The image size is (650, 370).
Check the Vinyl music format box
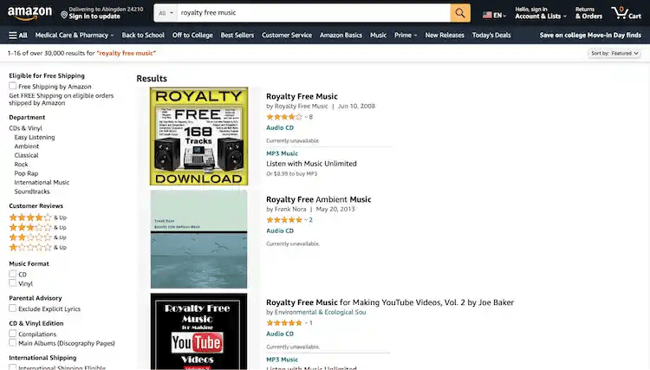(x=13, y=283)
